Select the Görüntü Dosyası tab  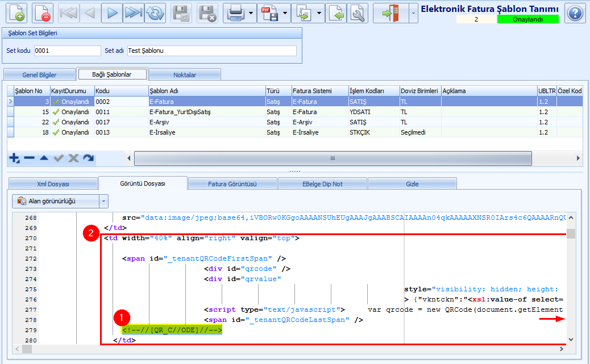coord(143,183)
